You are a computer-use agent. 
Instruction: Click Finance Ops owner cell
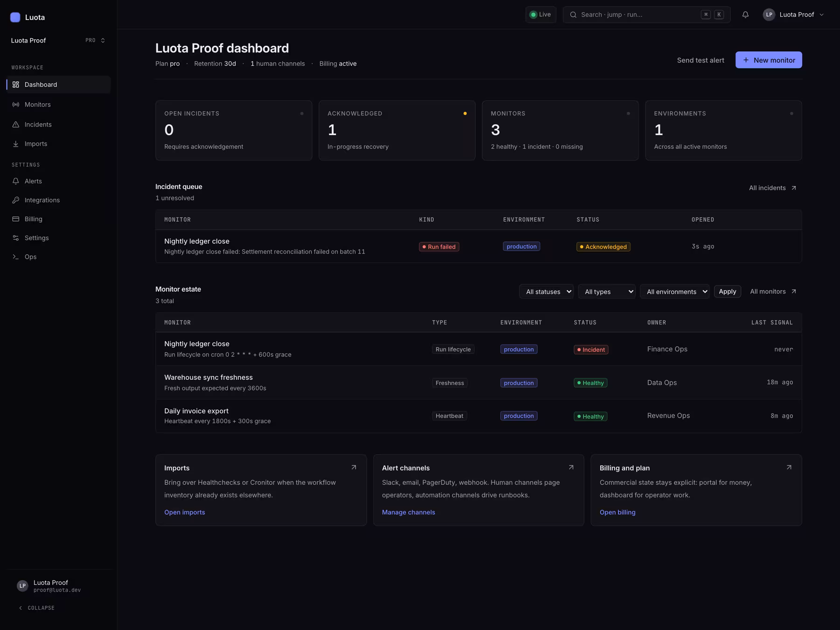(x=667, y=349)
